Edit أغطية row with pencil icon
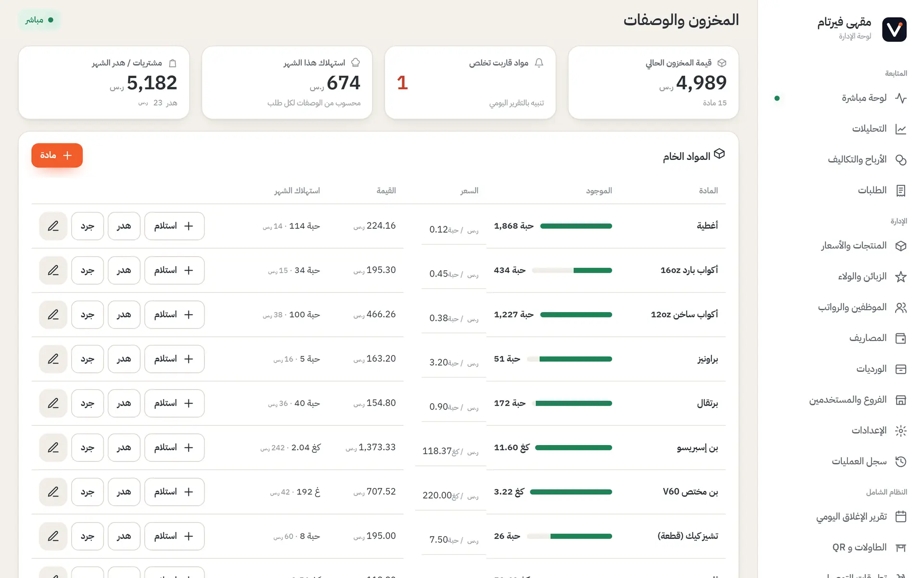This screenshot has height=578, width=924. tap(53, 226)
